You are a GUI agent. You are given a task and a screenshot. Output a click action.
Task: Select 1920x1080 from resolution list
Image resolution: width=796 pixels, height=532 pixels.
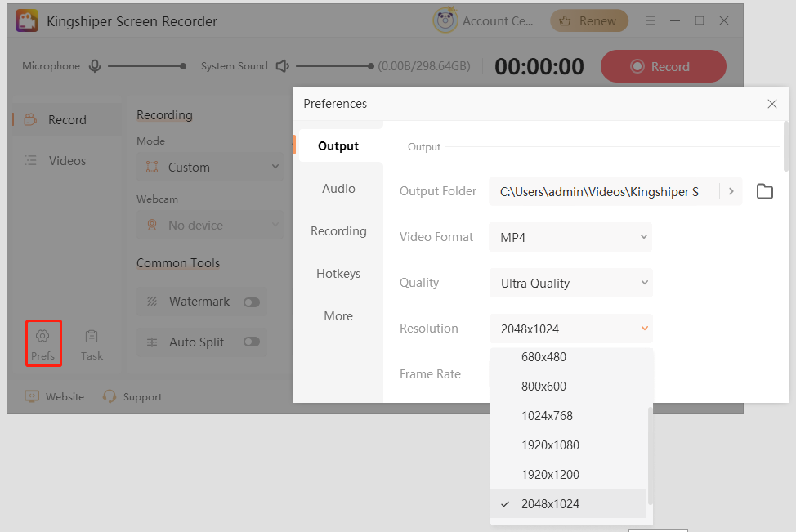tap(550, 445)
